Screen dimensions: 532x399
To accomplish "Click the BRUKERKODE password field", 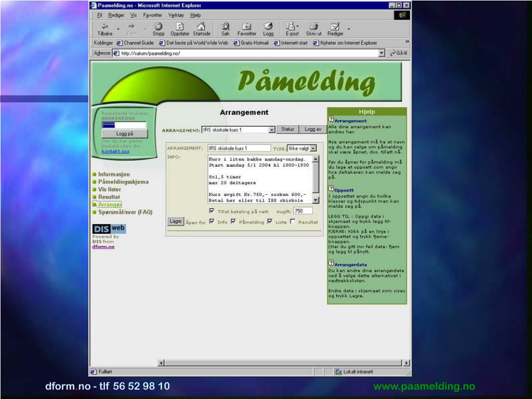I will click(124, 125).
